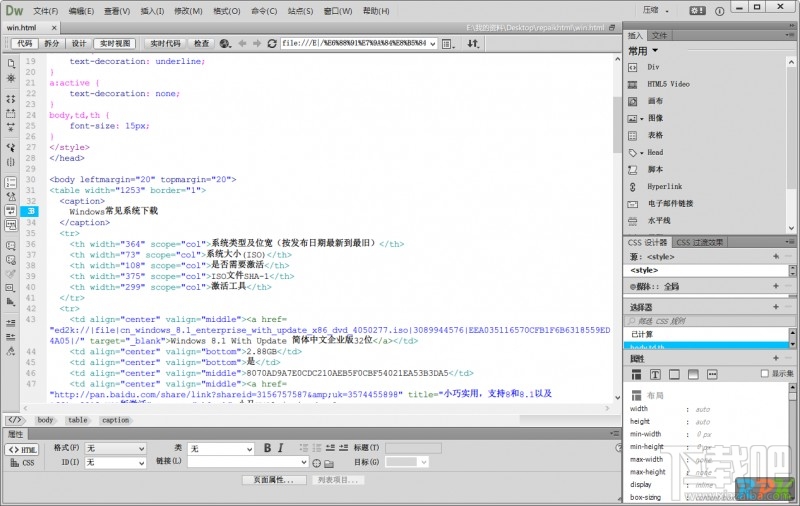Image resolution: width=800 pixels, height=506 pixels.
Task: Insert a 脚本 (script) element
Action: pos(655,169)
